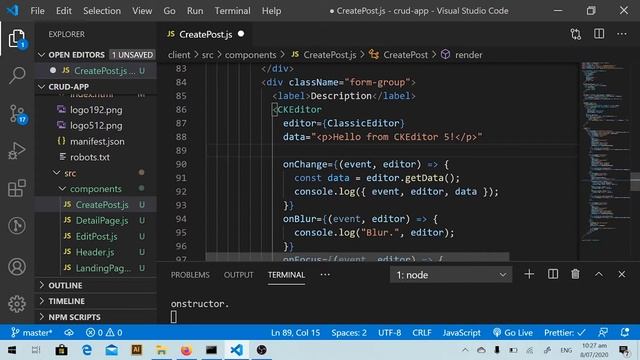Open the Accounts menu icon
The height and width of the screenshot is (360, 640).
(x=17, y=267)
